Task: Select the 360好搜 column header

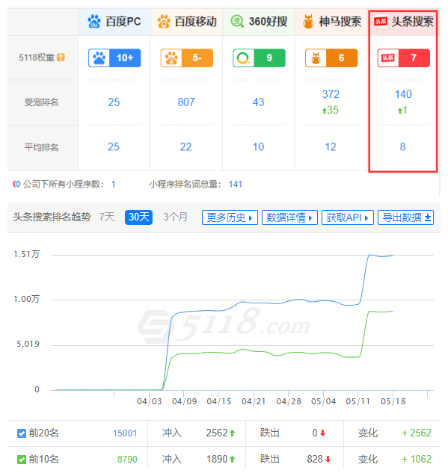Action: click(259, 22)
